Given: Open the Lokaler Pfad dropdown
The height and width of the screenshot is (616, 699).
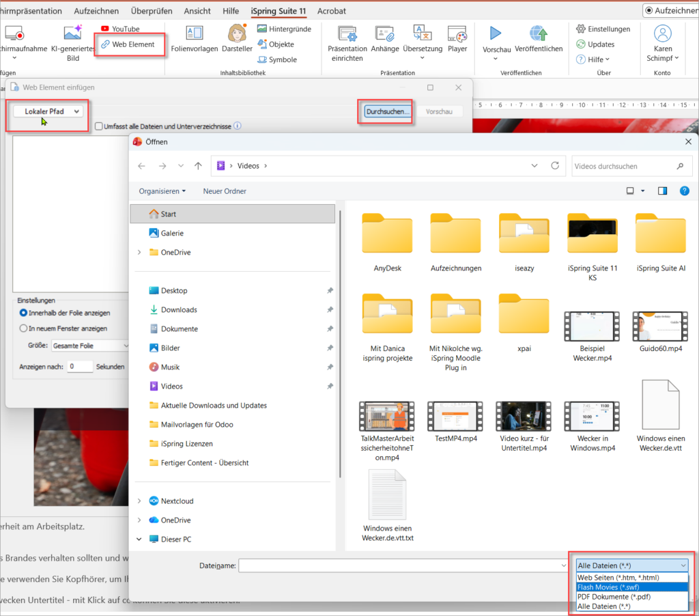Looking at the screenshot, I should [x=48, y=111].
